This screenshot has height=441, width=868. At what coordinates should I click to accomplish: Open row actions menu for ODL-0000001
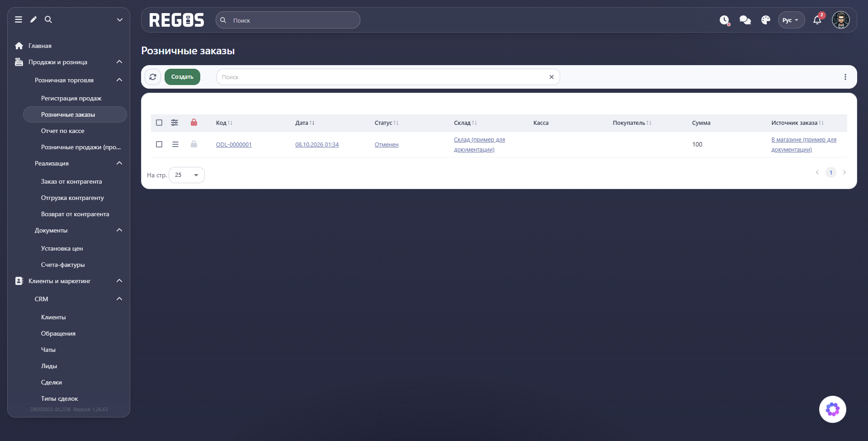[175, 144]
